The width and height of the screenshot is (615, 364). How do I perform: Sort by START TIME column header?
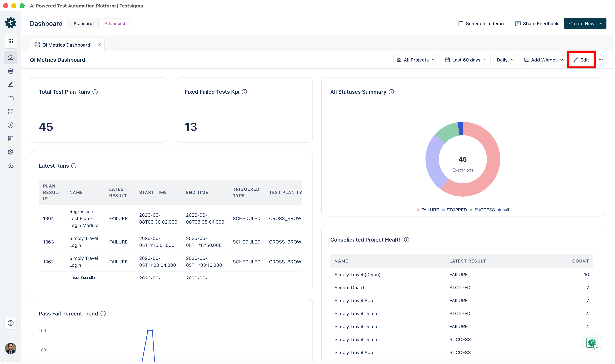(153, 192)
